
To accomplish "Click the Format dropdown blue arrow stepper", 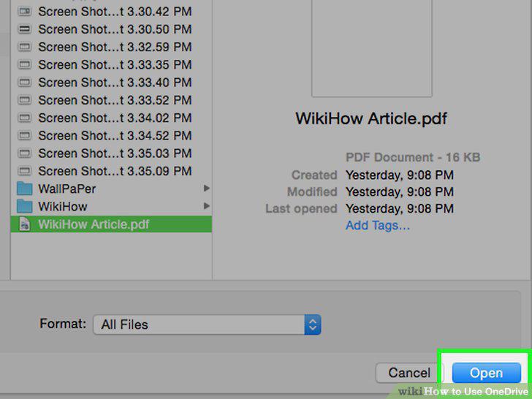I will pos(313,324).
